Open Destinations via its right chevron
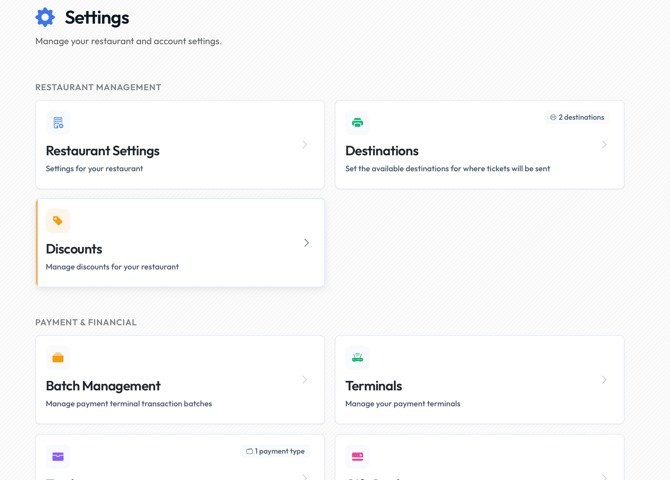 click(604, 145)
